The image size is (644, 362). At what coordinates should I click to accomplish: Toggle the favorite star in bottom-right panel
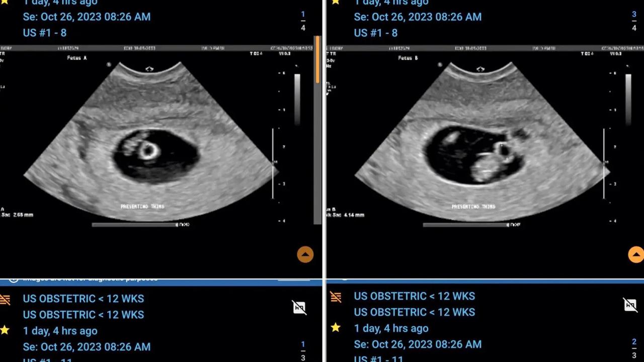[x=336, y=328]
